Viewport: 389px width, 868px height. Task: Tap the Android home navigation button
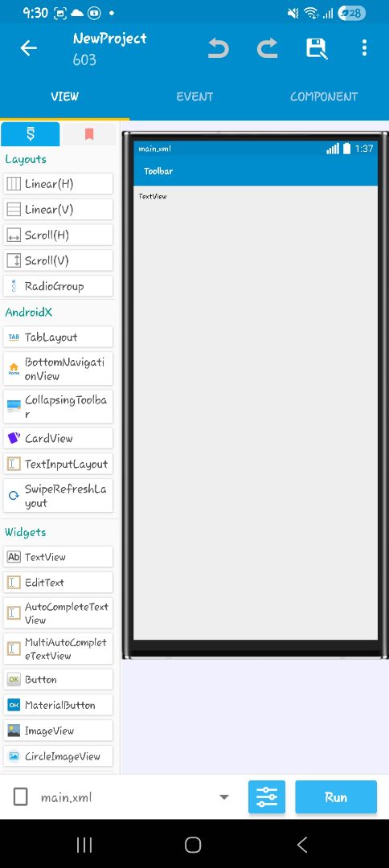tap(193, 845)
